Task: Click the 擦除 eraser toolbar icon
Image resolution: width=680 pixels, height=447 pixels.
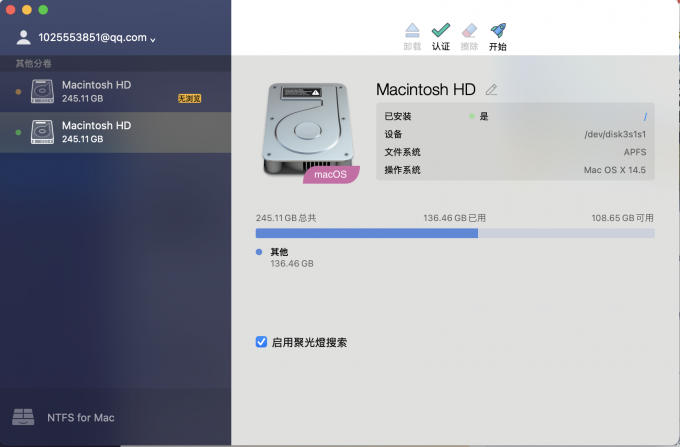Action: (469, 30)
